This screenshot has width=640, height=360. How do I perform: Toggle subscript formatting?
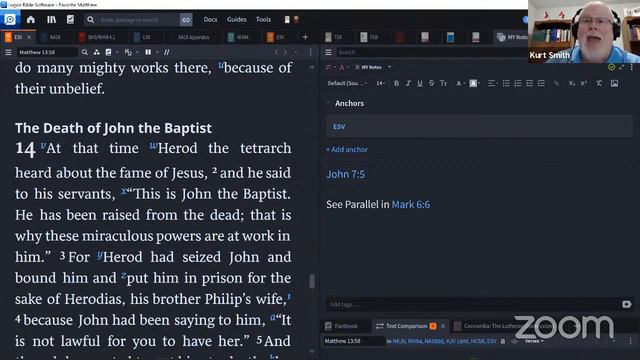572,83
